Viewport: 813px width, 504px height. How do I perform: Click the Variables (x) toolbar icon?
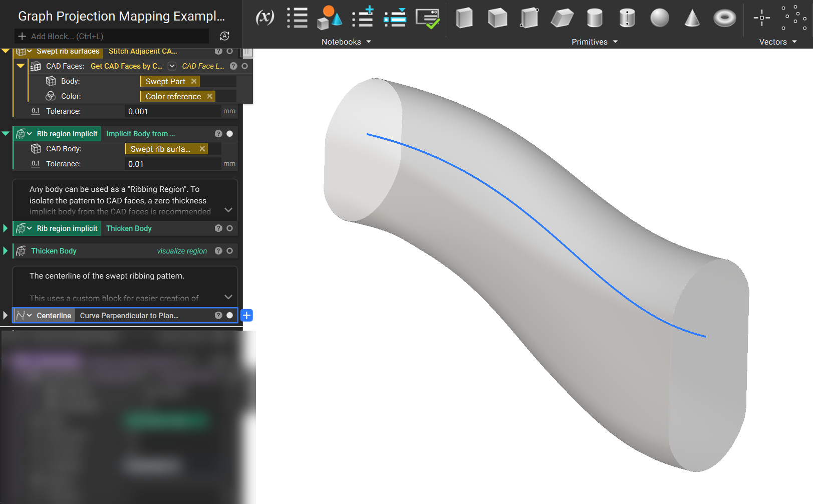(x=264, y=18)
